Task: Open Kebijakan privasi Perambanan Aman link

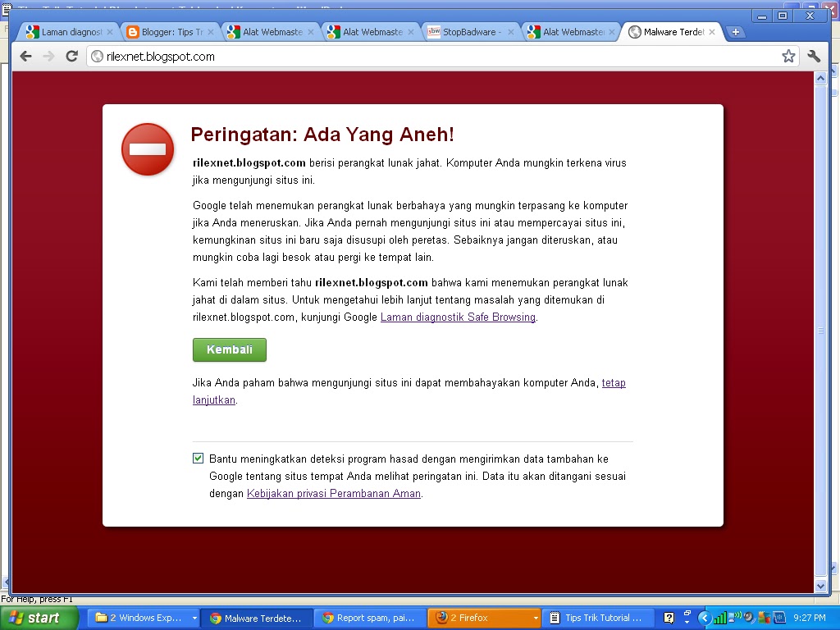Action: pyautogui.click(x=334, y=493)
